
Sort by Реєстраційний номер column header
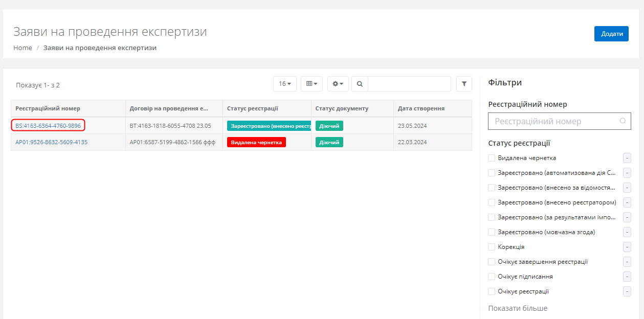48,108
